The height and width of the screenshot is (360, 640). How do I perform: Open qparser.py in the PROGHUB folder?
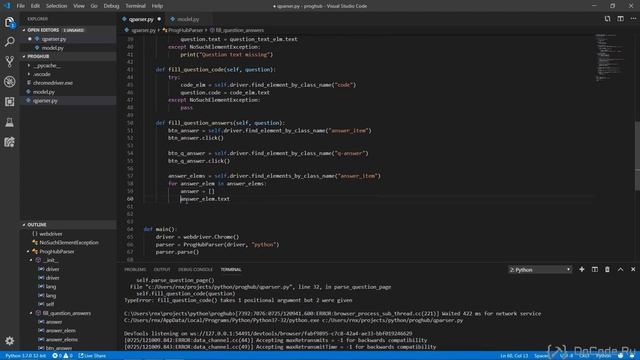68,101
